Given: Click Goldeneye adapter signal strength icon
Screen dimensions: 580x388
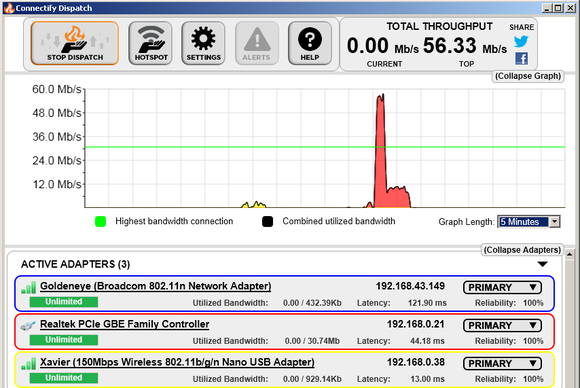Looking at the screenshot, I should 29,287.
